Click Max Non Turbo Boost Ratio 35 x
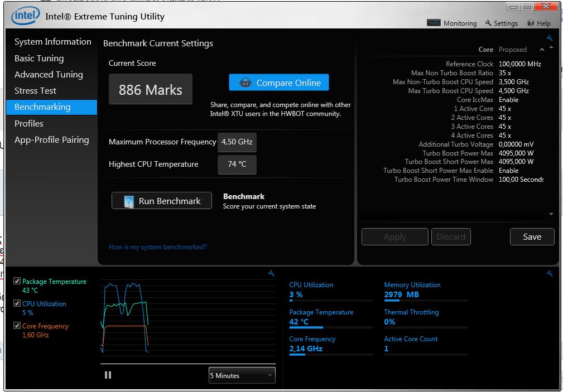This screenshot has height=392, width=563. click(505, 73)
